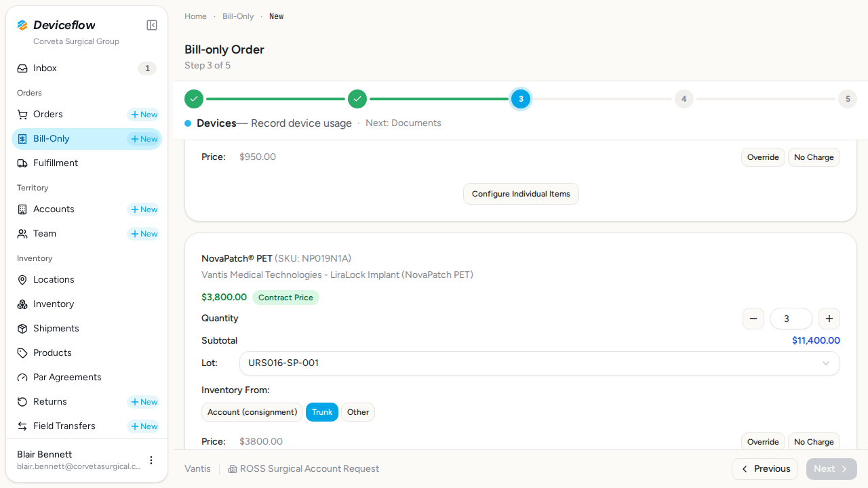The width and height of the screenshot is (868, 488).
Task: Click the Inventory boxes icon
Action: click(x=22, y=304)
